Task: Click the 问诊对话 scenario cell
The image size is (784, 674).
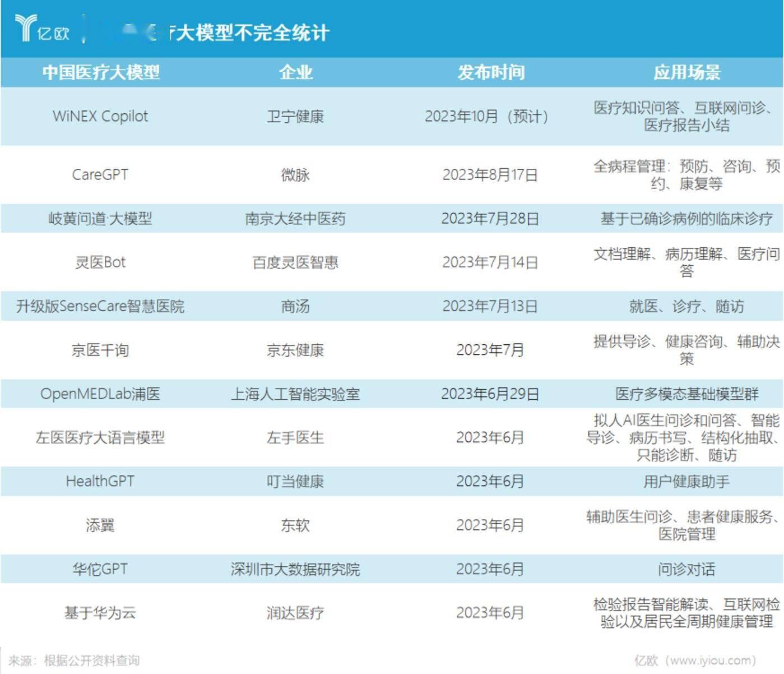Action: [x=686, y=569]
